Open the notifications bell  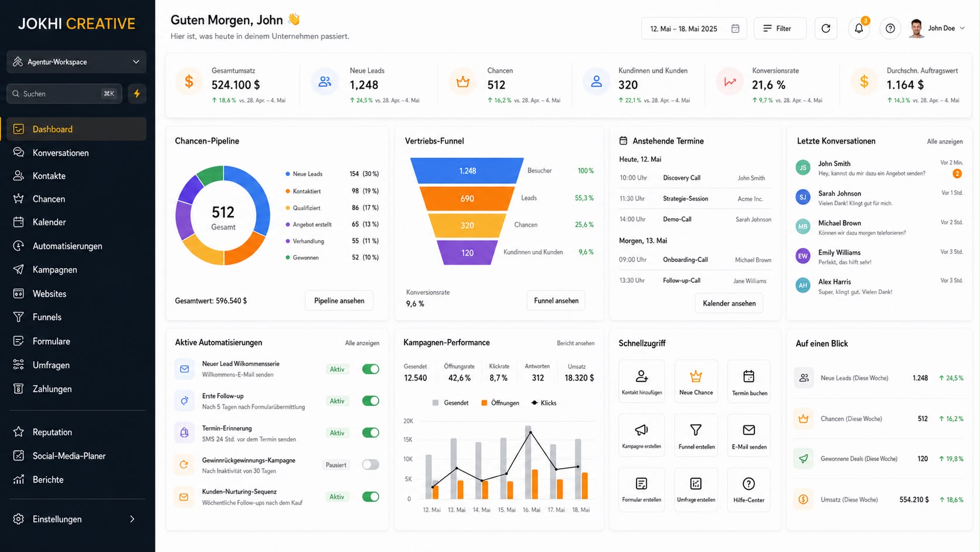click(859, 28)
